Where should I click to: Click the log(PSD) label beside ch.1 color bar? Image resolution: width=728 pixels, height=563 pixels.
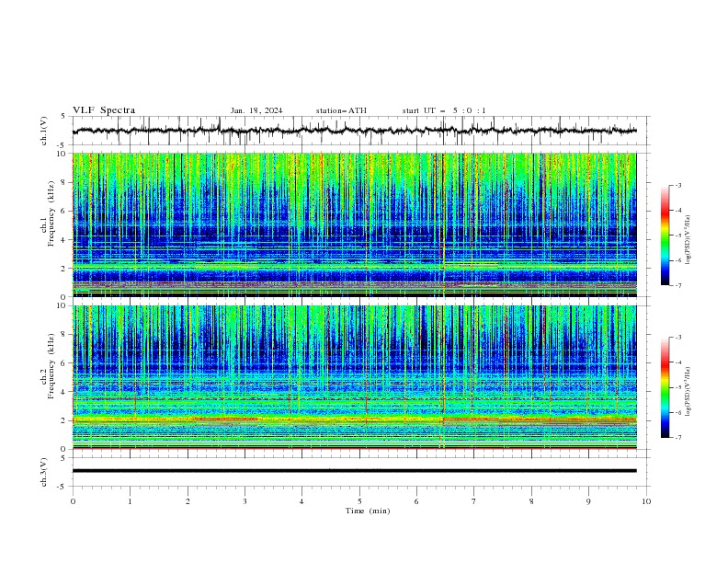click(x=688, y=240)
